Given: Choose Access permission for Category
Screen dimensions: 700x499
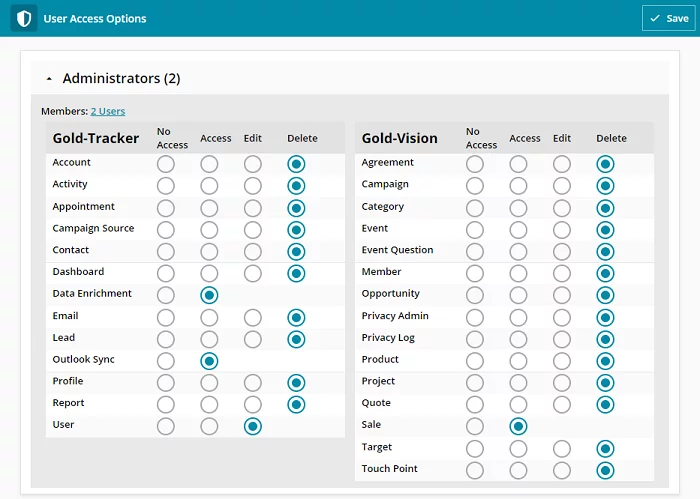Looking at the screenshot, I should coord(518,208).
